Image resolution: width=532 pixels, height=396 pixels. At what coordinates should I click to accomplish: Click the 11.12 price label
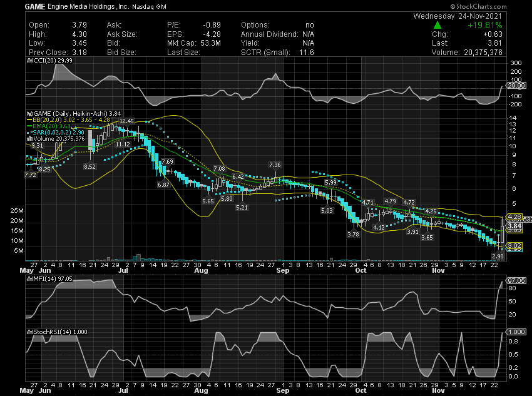tap(123, 144)
